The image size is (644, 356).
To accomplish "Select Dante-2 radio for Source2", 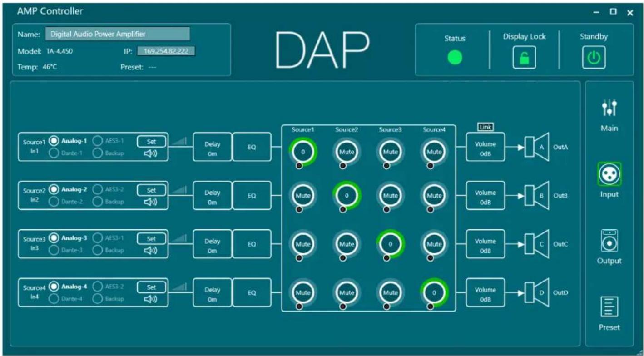I will click(x=54, y=201).
